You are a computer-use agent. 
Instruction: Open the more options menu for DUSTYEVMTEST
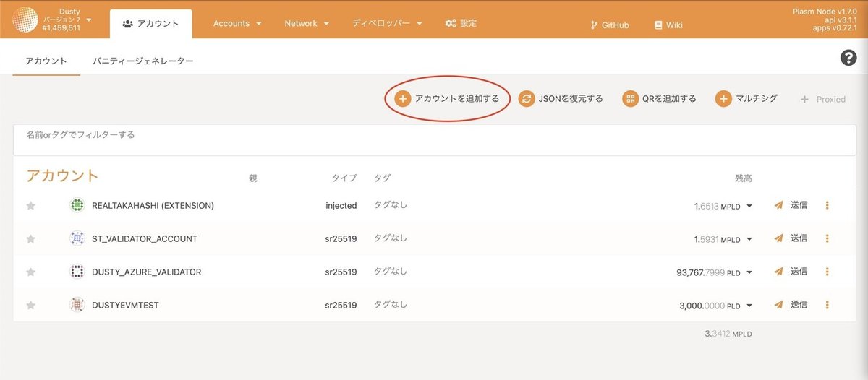pyautogui.click(x=827, y=305)
